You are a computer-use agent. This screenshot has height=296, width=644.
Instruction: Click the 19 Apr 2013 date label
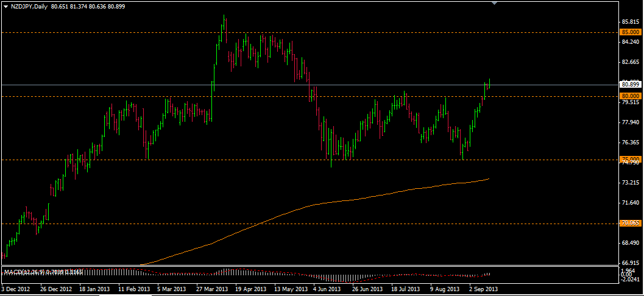[x=250, y=289]
